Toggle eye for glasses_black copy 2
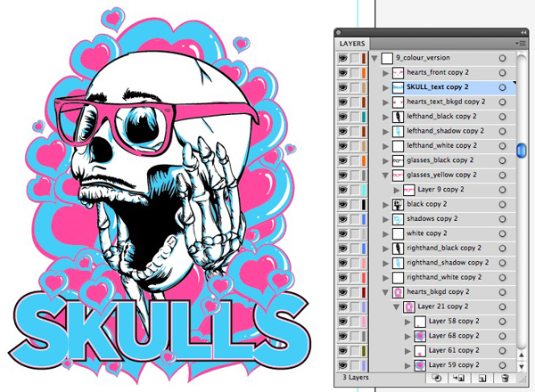The width and height of the screenshot is (535, 392). pyautogui.click(x=343, y=160)
